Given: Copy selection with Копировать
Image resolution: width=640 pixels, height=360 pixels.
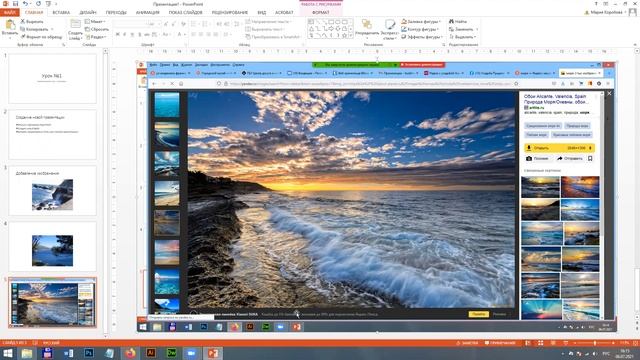Looking at the screenshot, I should [x=36, y=29].
